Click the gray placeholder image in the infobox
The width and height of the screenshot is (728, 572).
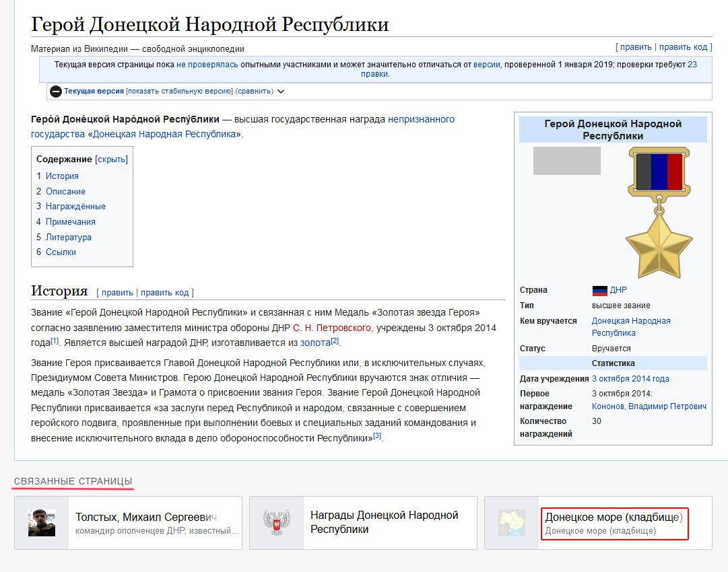566,161
